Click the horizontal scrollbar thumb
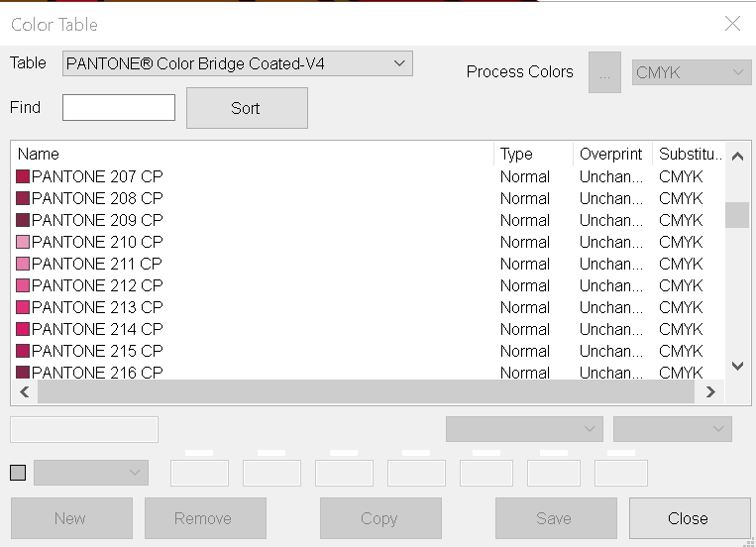 point(366,391)
